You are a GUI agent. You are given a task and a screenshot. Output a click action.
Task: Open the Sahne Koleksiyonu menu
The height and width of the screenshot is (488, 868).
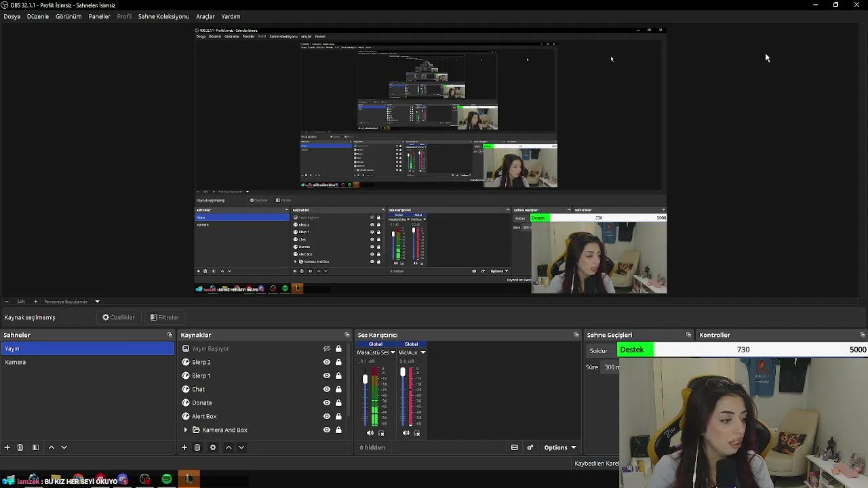[163, 16]
